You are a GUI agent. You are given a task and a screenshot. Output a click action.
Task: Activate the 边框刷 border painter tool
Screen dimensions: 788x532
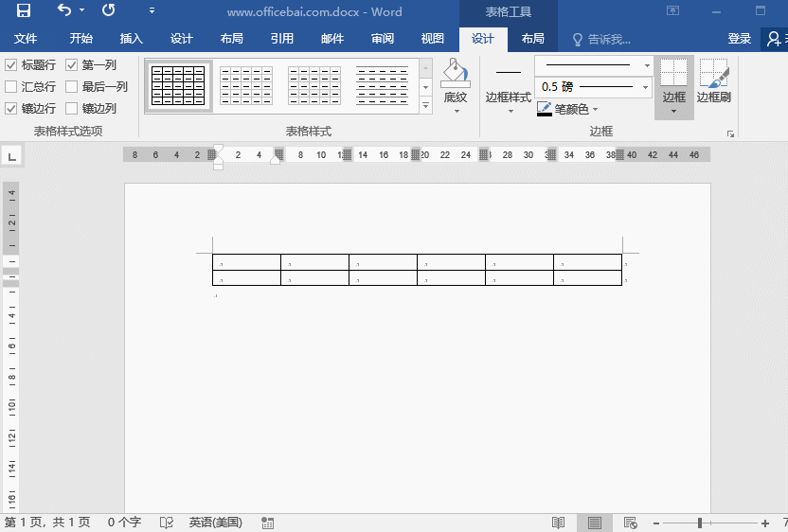coord(713,80)
